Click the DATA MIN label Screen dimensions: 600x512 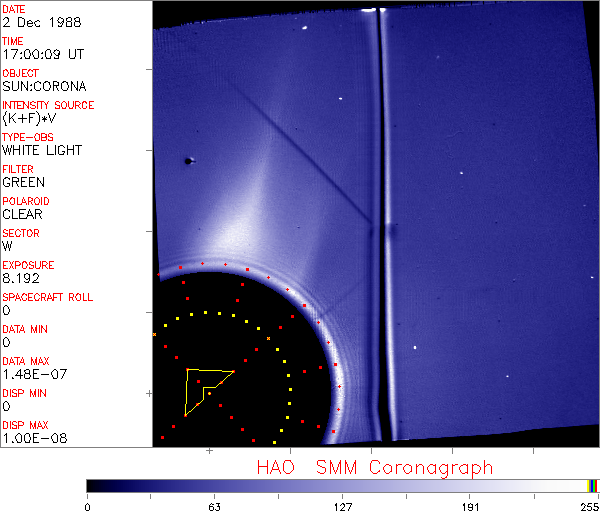click(x=25, y=329)
